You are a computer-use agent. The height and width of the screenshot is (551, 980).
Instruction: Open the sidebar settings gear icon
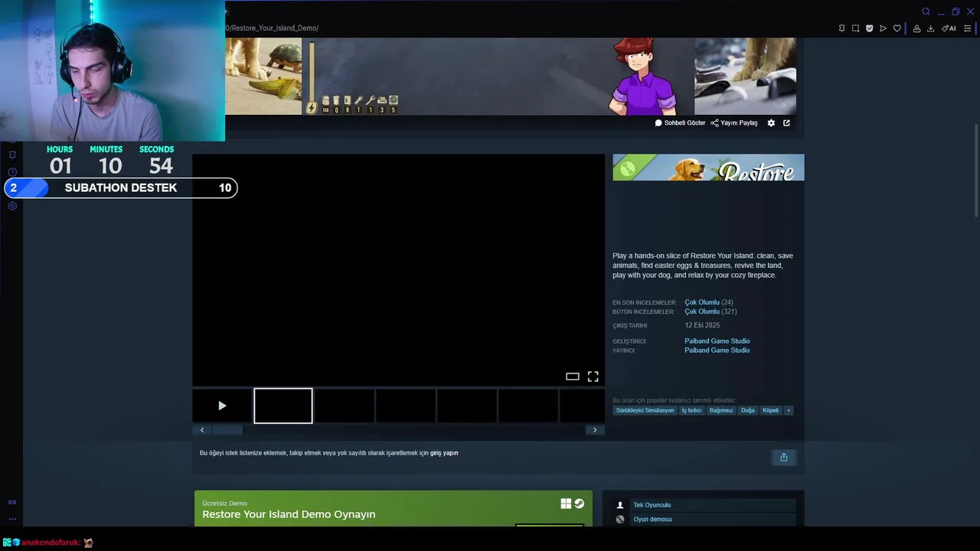click(x=12, y=206)
